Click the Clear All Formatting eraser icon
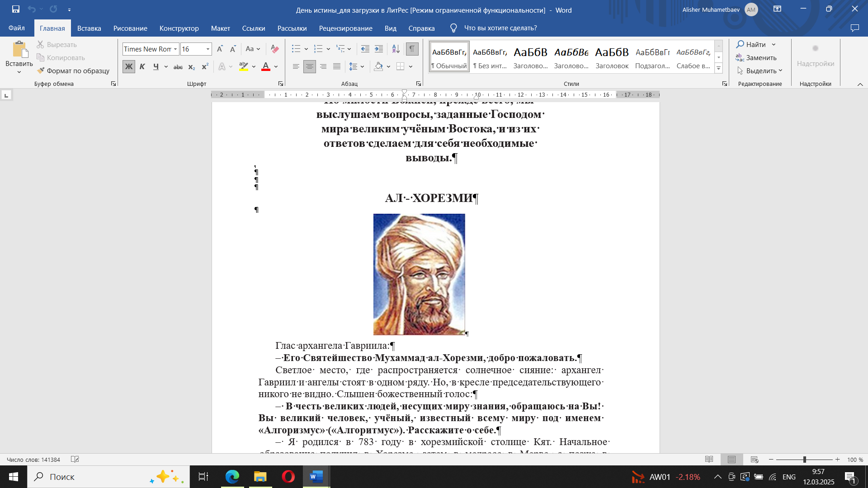 pos(274,49)
